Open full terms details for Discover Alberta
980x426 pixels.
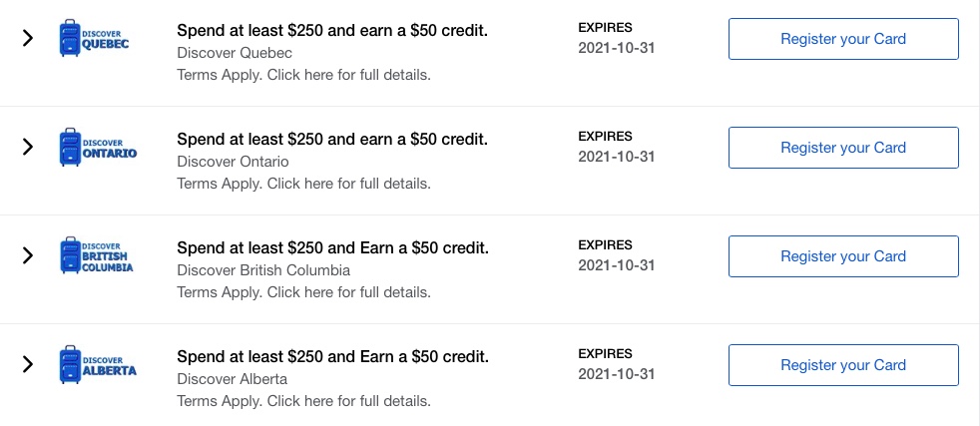click(303, 401)
